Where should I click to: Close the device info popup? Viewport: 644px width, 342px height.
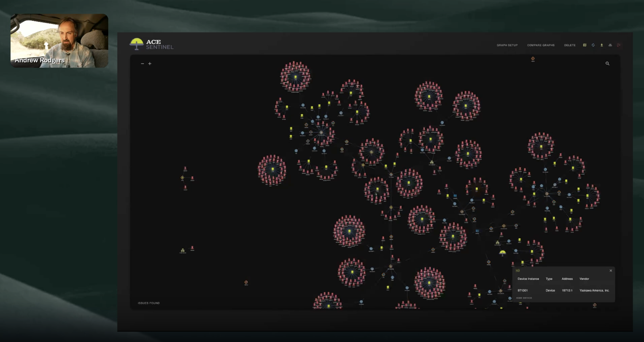(610, 270)
